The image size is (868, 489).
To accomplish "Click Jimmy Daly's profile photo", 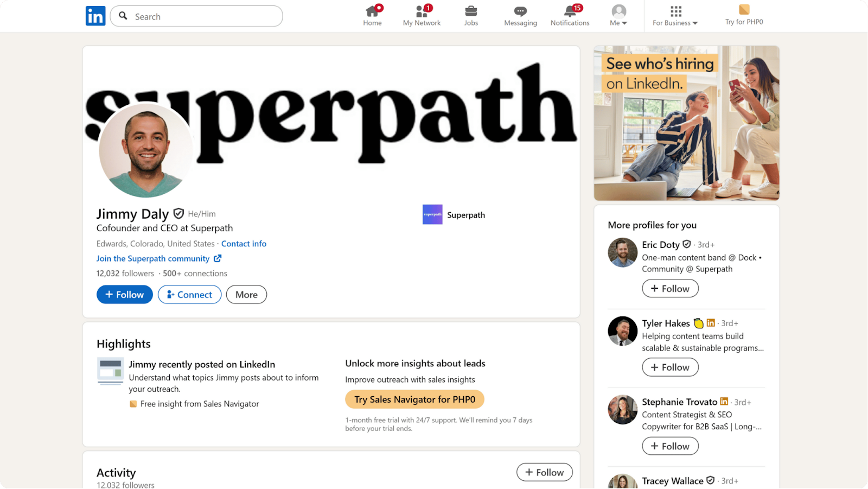I will coord(146,150).
